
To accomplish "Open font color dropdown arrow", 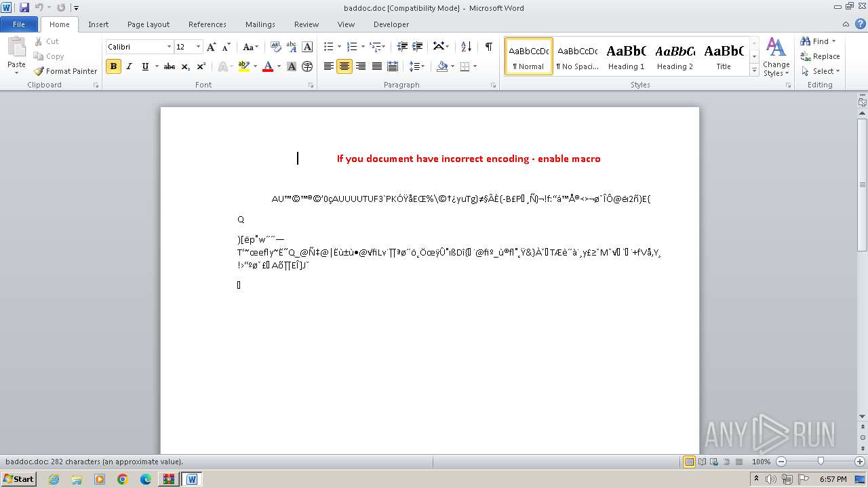I will click(279, 66).
